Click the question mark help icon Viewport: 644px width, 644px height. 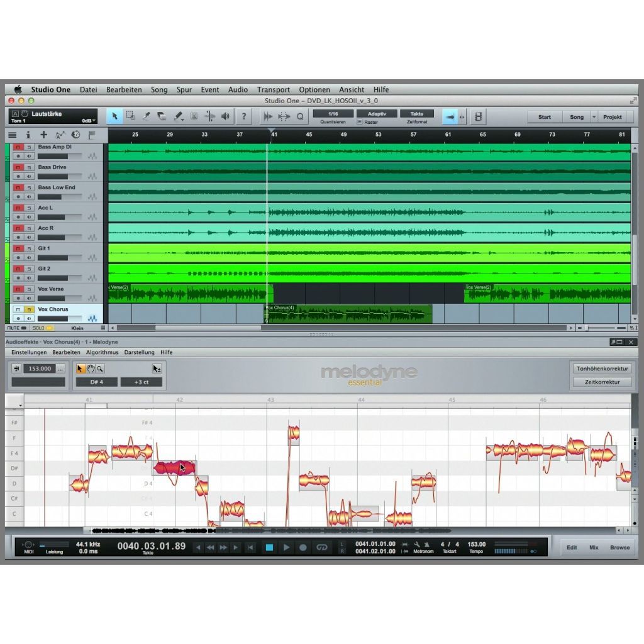coord(244,116)
